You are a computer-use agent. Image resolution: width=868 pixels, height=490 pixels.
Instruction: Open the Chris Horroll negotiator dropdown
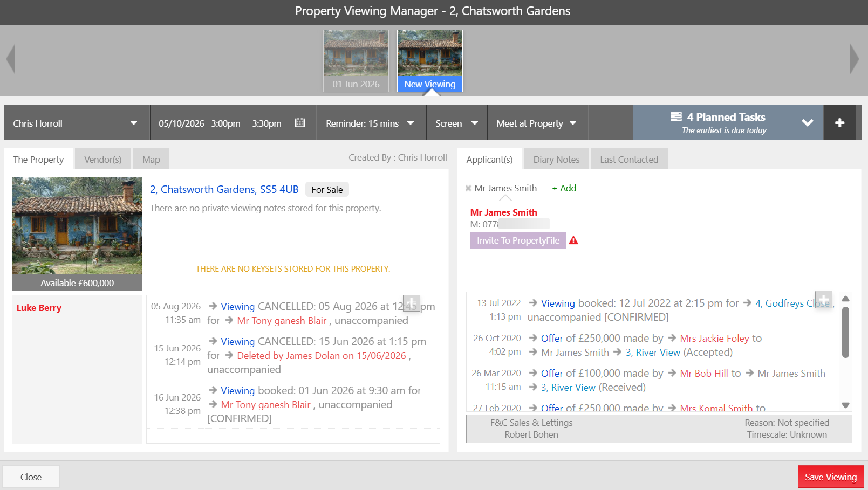pyautogui.click(x=77, y=123)
